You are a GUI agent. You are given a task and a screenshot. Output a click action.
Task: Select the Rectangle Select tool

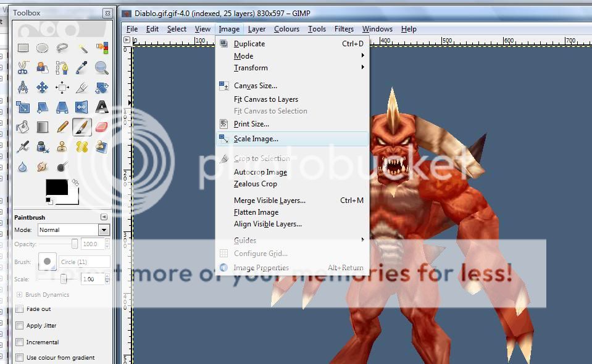23,48
